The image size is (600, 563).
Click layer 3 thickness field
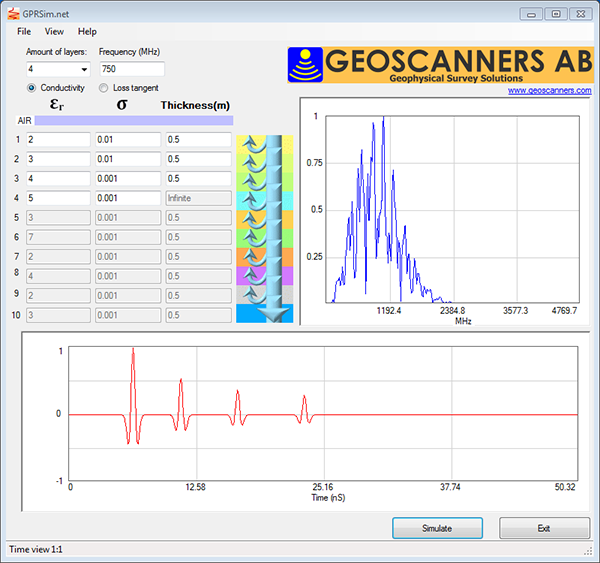click(199, 178)
